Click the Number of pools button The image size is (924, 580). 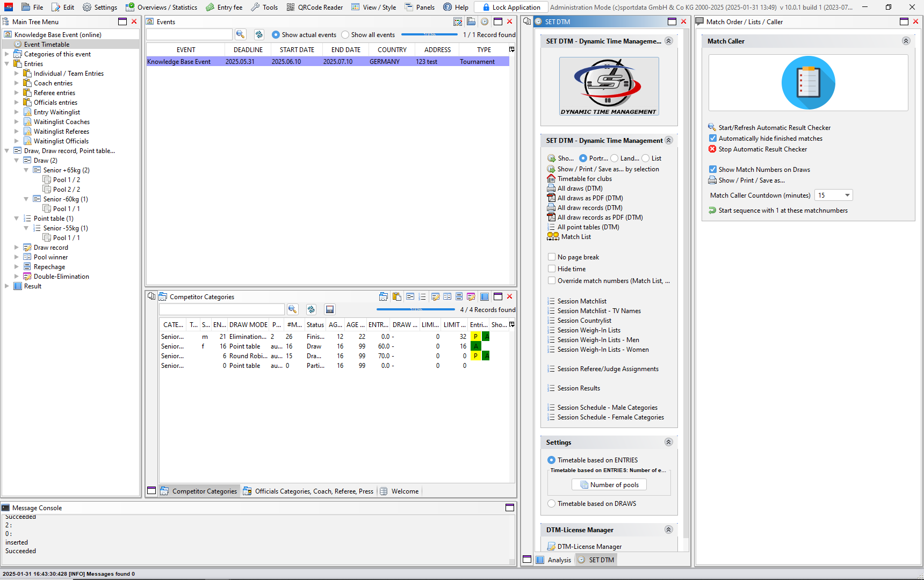pyautogui.click(x=609, y=484)
